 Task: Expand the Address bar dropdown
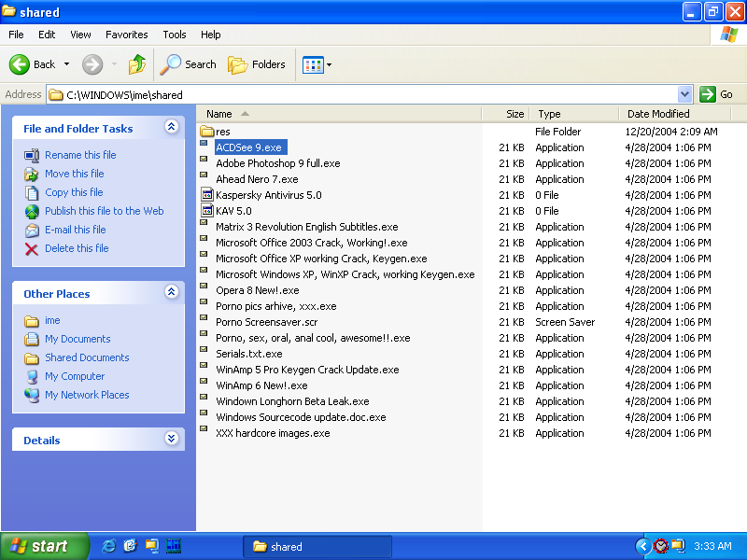[x=684, y=94]
